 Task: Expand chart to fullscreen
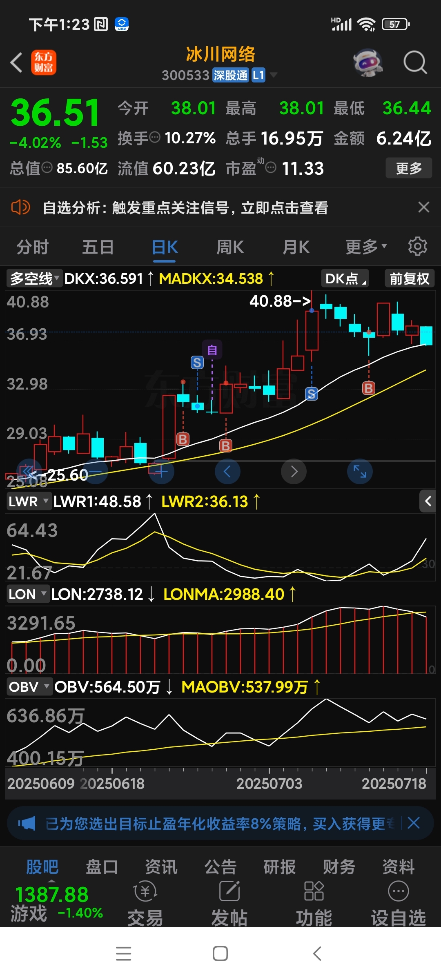[360, 472]
